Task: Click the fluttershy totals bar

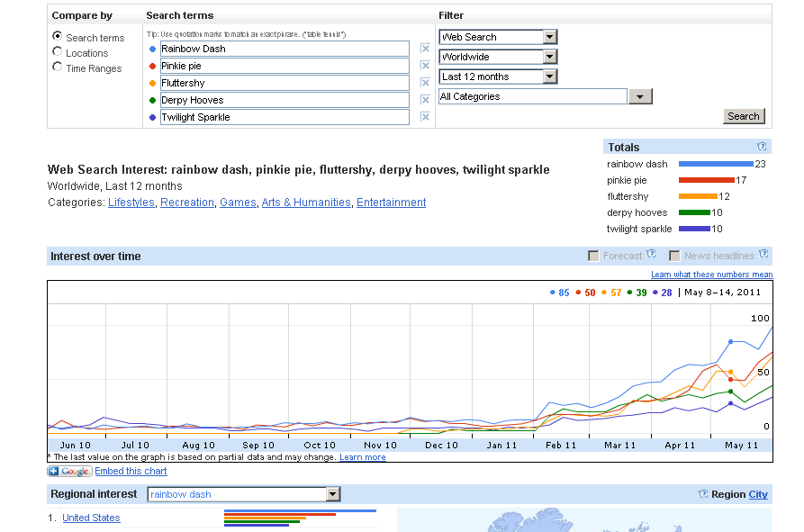Action: [698, 196]
